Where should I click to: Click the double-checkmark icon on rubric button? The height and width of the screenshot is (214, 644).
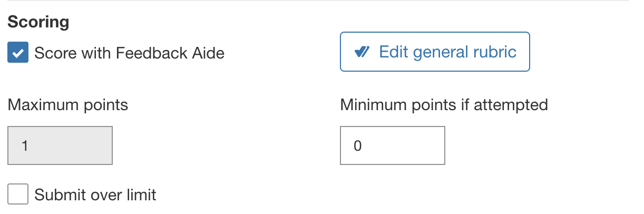(362, 52)
